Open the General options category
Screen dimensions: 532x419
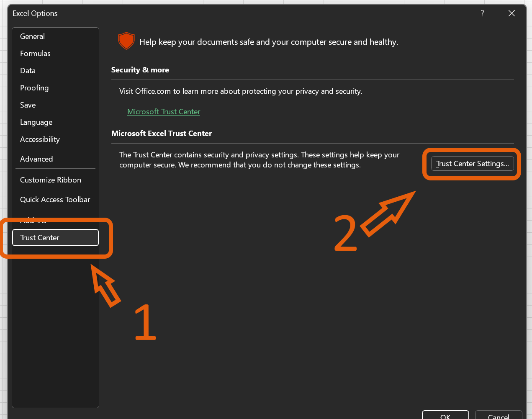(x=55, y=36)
